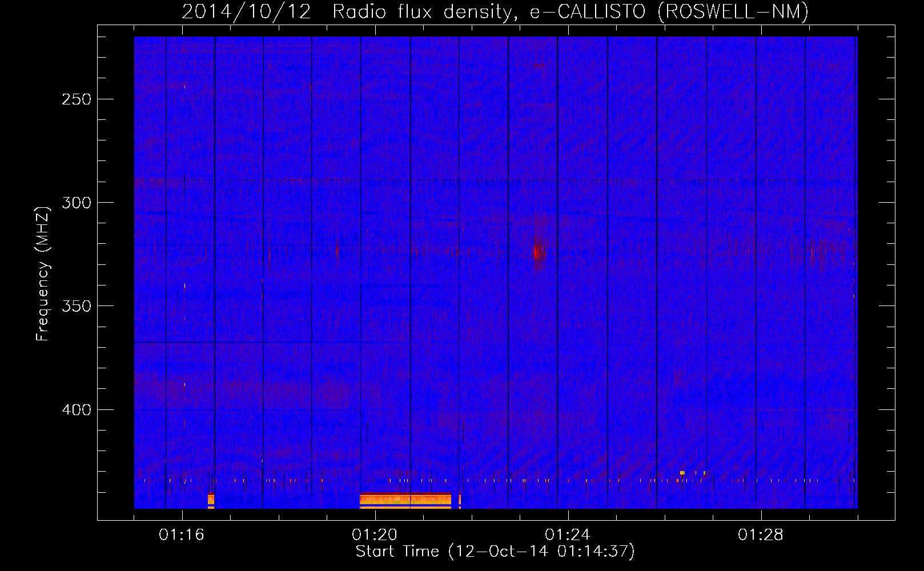The image size is (924, 571).
Task: Click the 250 frequency tick label
Action: point(77,99)
